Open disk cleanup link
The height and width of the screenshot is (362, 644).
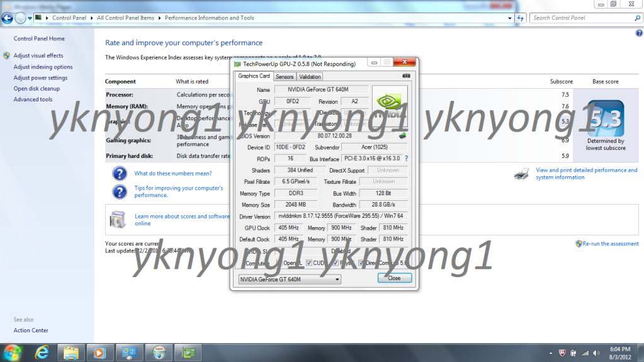tap(37, 89)
